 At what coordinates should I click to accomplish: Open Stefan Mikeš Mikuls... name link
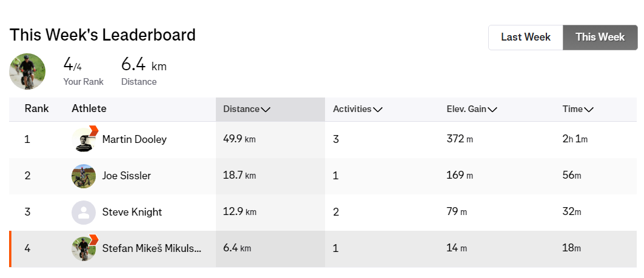pyautogui.click(x=152, y=248)
